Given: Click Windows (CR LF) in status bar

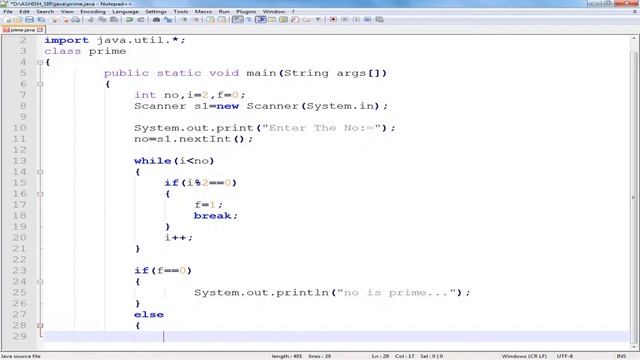Looking at the screenshot, I should (x=524, y=356).
